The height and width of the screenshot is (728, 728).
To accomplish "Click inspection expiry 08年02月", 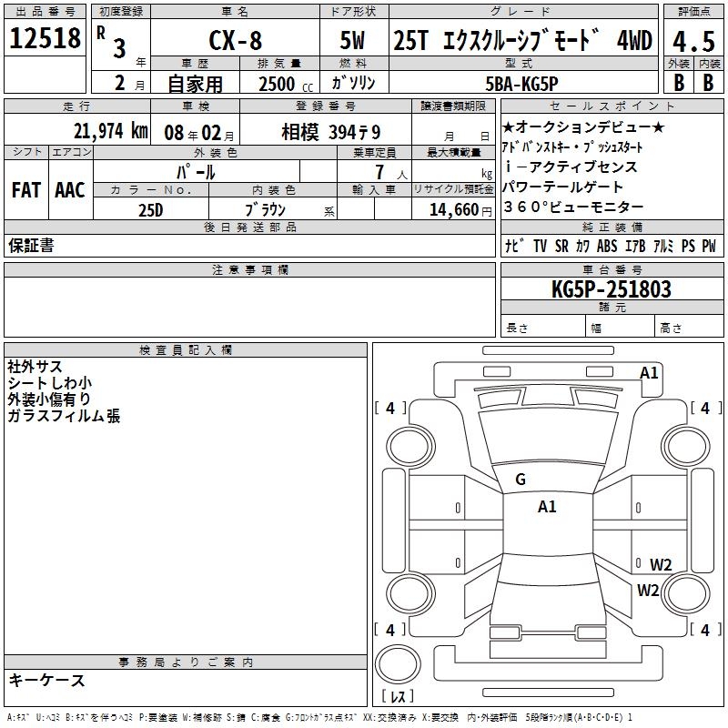I will coord(199,133).
